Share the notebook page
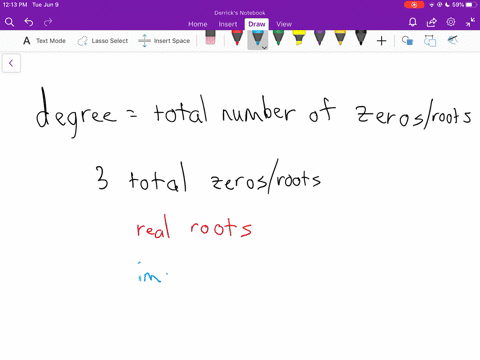Viewport: 480px width, 360px height. click(432, 22)
